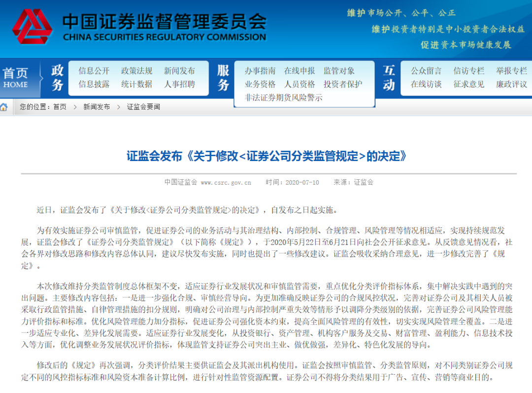The image size is (532, 393).
Task: Click the home icon in breadcrumb bar
Action: [4, 107]
